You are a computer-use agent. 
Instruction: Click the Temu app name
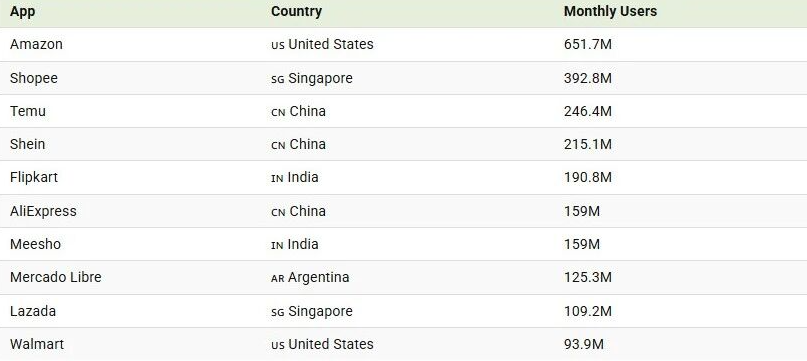(x=27, y=111)
